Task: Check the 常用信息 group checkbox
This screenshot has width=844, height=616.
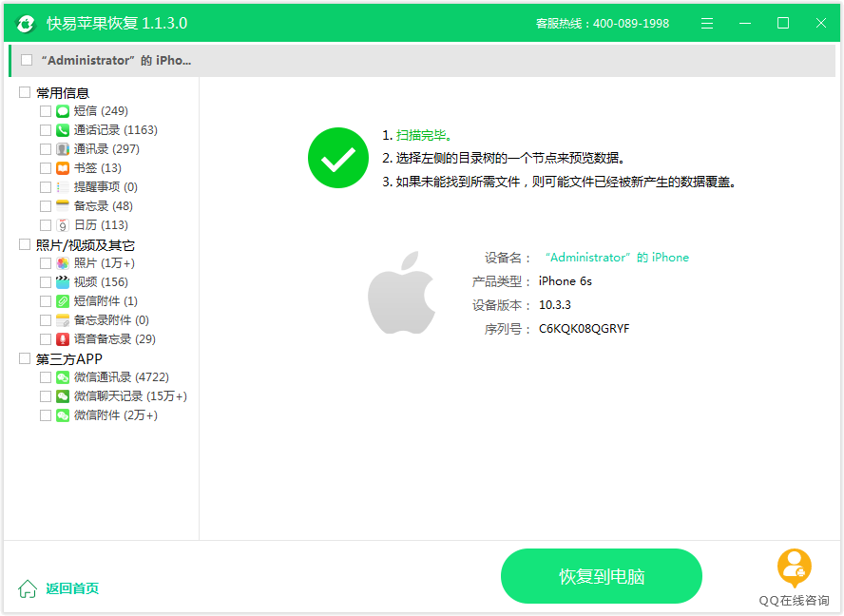Action: point(25,92)
